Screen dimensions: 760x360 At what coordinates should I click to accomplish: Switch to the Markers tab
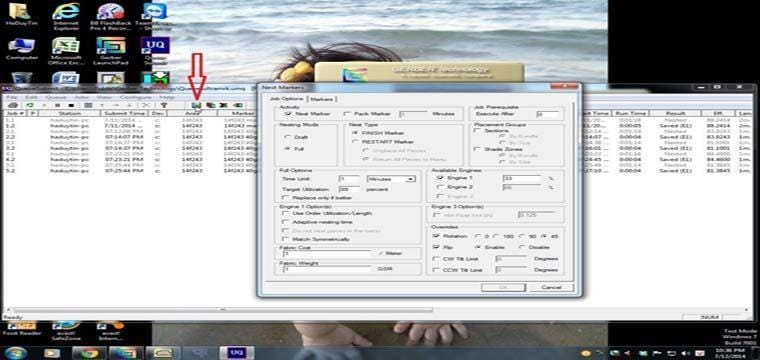[x=322, y=99]
